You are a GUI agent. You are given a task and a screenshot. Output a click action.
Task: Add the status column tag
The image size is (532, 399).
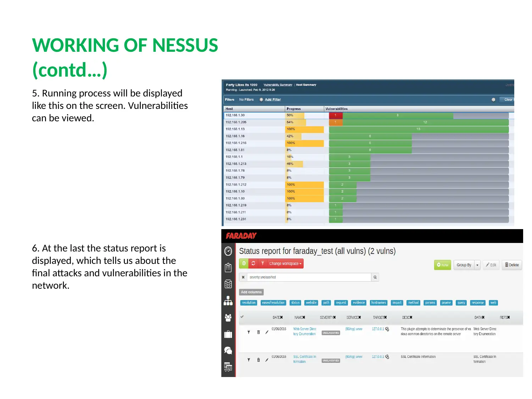(295, 303)
